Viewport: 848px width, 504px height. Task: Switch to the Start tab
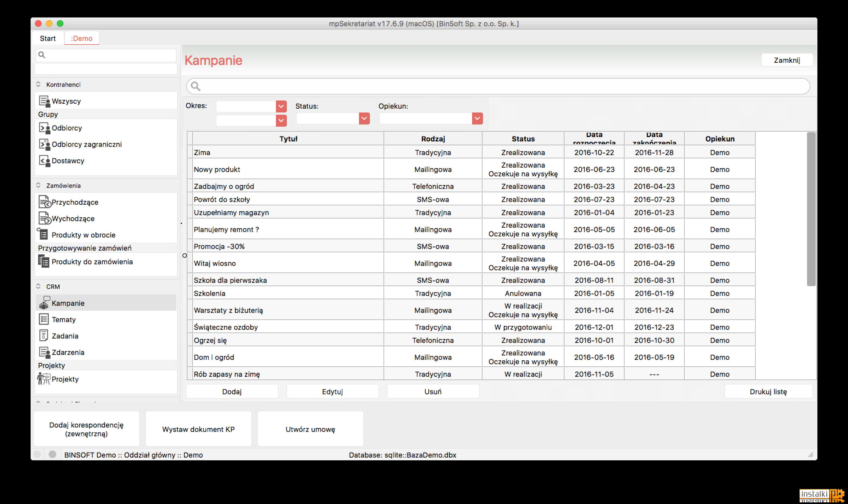pyautogui.click(x=48, y=38)
